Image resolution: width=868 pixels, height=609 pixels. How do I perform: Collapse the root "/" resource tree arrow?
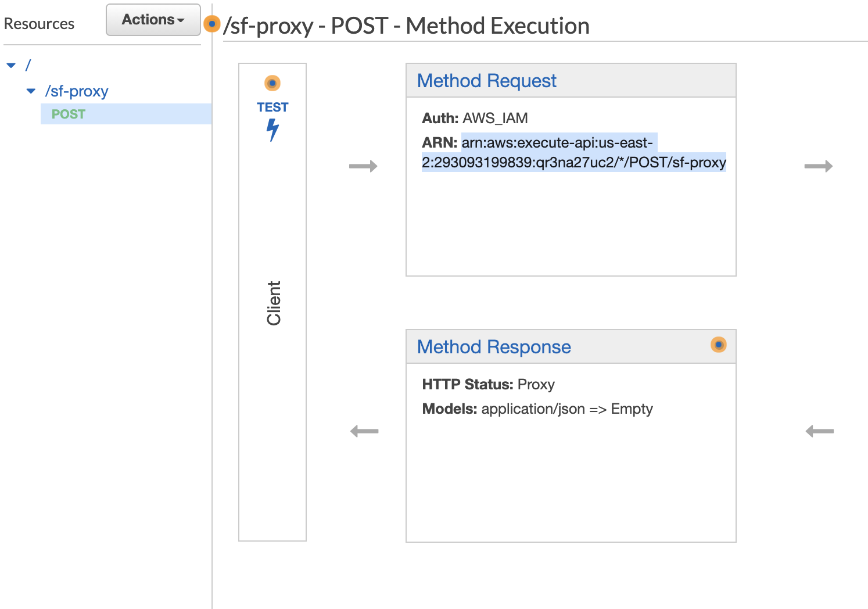(x=11, y=65)
